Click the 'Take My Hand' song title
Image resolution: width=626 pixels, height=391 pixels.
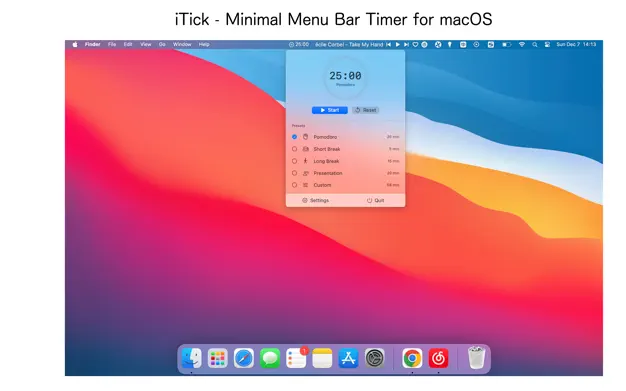coord(366,44)
